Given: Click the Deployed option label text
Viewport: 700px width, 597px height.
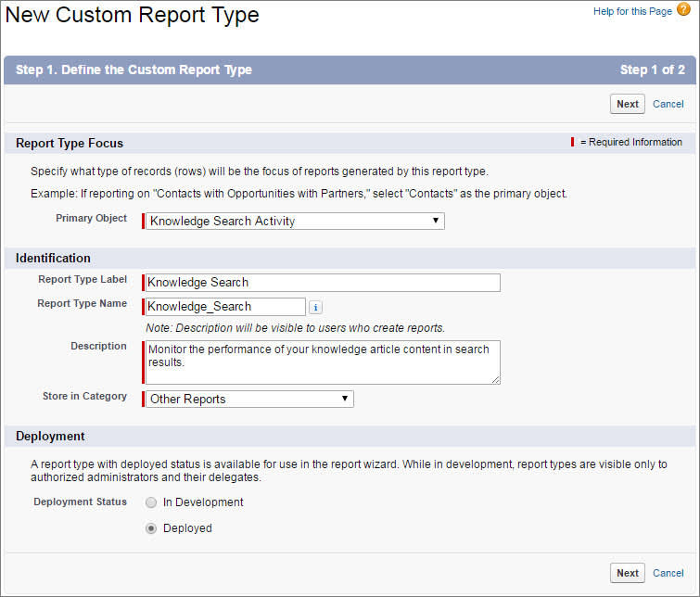Looking at the screenshot, I should pos(187,528).
